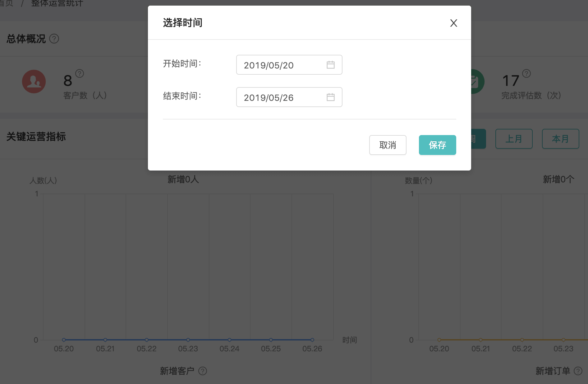The width and height of the screenshot is (588, 384).
Task: Click the 05.22 data point in 新增订单 chart
Action: [522, 340]
